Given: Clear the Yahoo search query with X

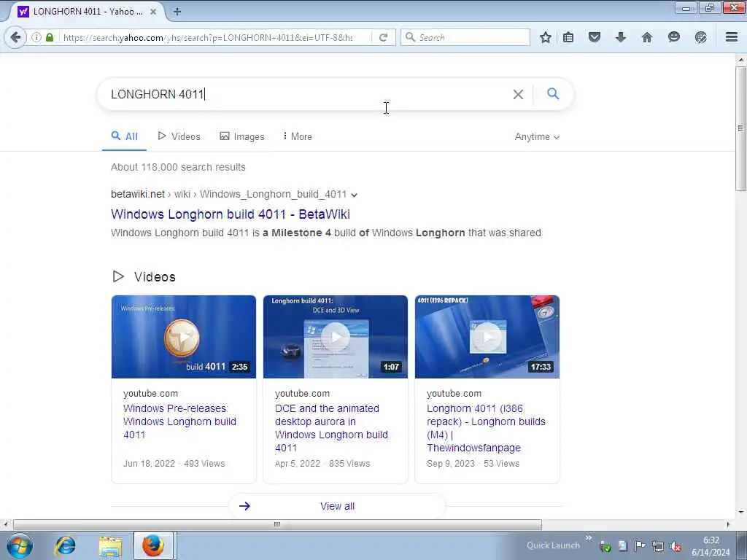Looking at the screenshot, I should [x=519, y=94].
